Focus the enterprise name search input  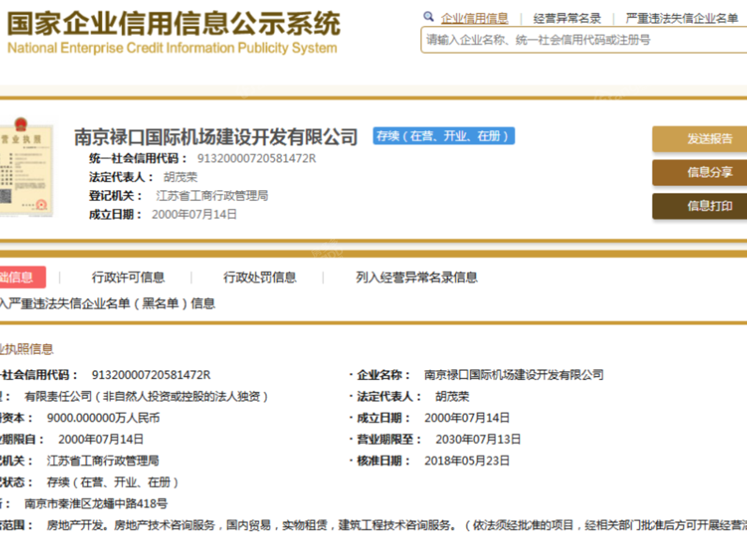point(584,40)
